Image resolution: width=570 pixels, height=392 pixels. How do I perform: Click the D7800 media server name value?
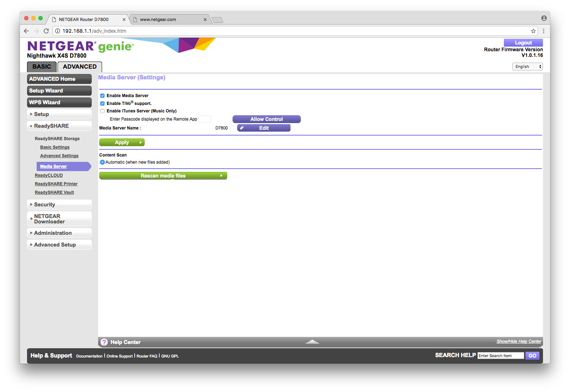point(222,128)
